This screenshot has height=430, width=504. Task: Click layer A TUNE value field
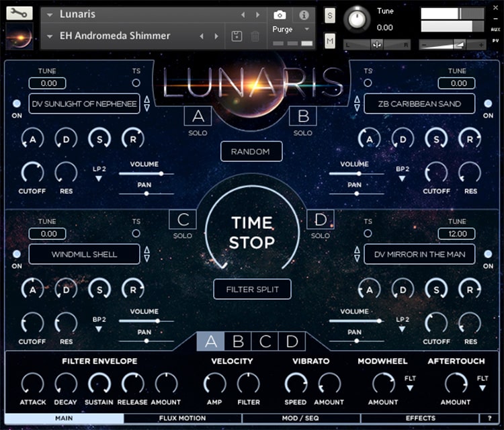tap(48, 83)
